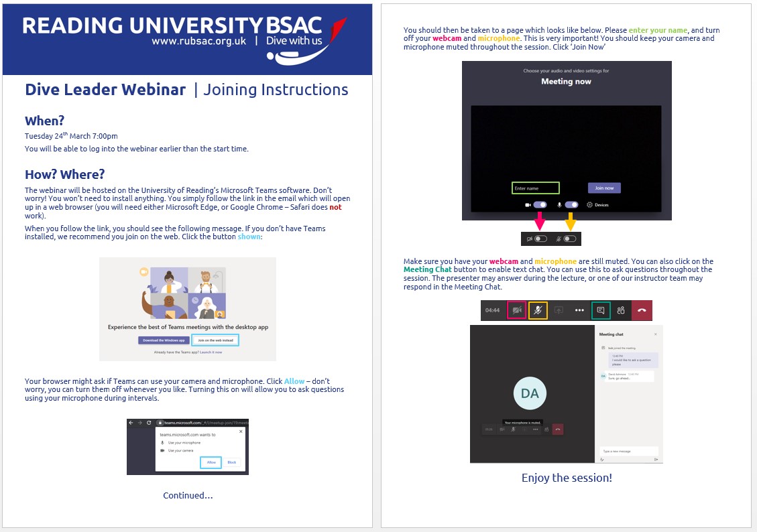Viewport: 757px width, 532px height.
Task: Click the 'Type a new message' box
Action: 629,452
